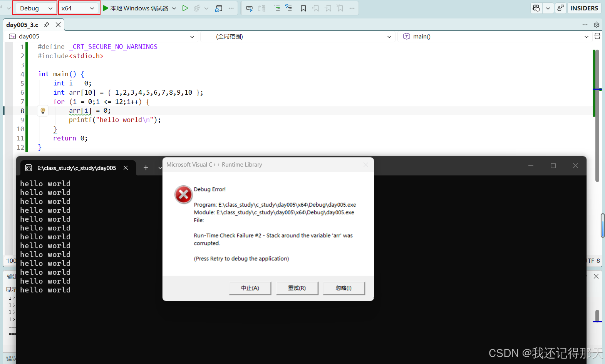Close the day005_3.c editor tab
605x364 pixels.
point(58,25)
